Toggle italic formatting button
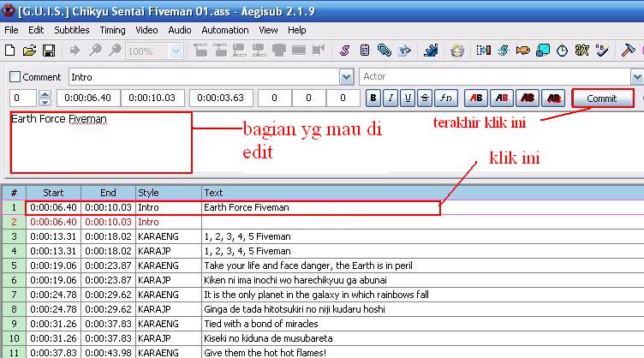Viewport: 644px width, 358px height. point(391,98)
